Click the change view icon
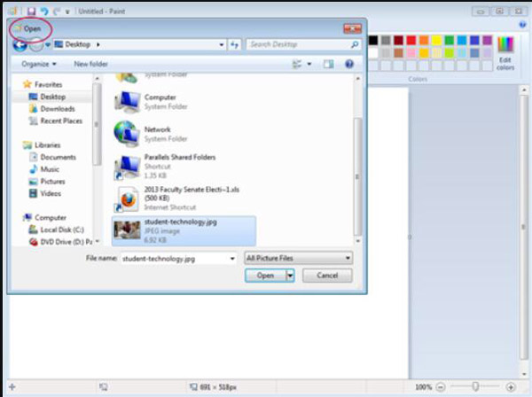Screen dimensions: 532x397 (297, 64)
